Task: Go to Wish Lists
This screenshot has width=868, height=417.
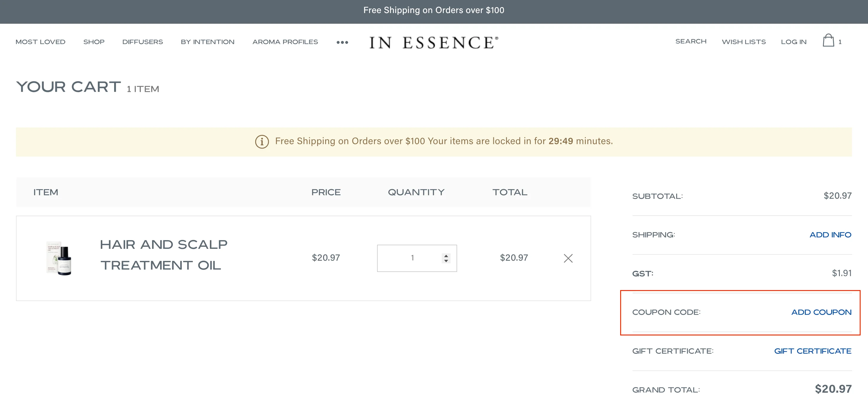Action: pyautogui.click(x=744, y=42)
